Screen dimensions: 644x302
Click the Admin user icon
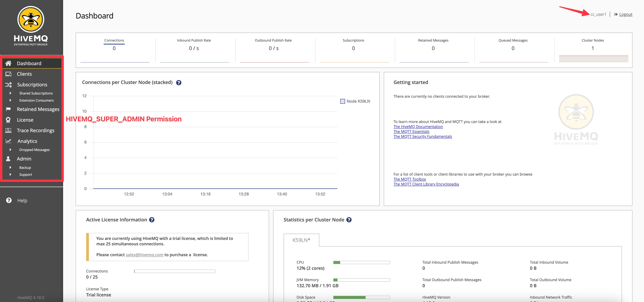pos(8,159)
